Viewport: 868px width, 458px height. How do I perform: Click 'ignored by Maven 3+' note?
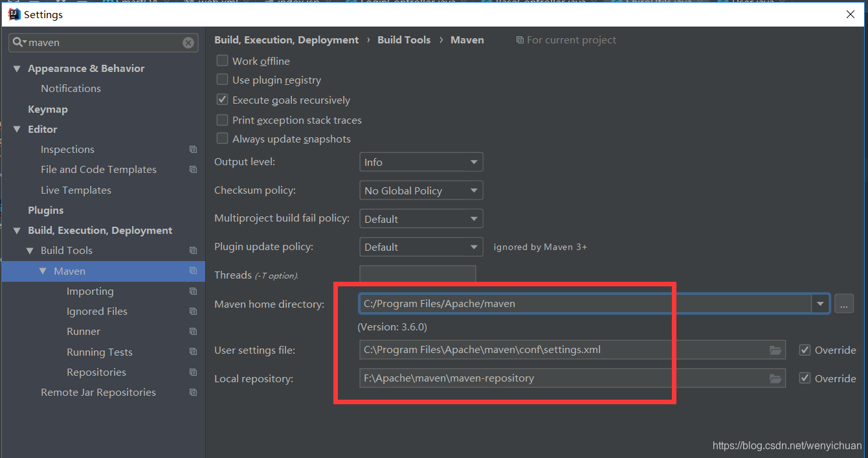pos(540,247)
